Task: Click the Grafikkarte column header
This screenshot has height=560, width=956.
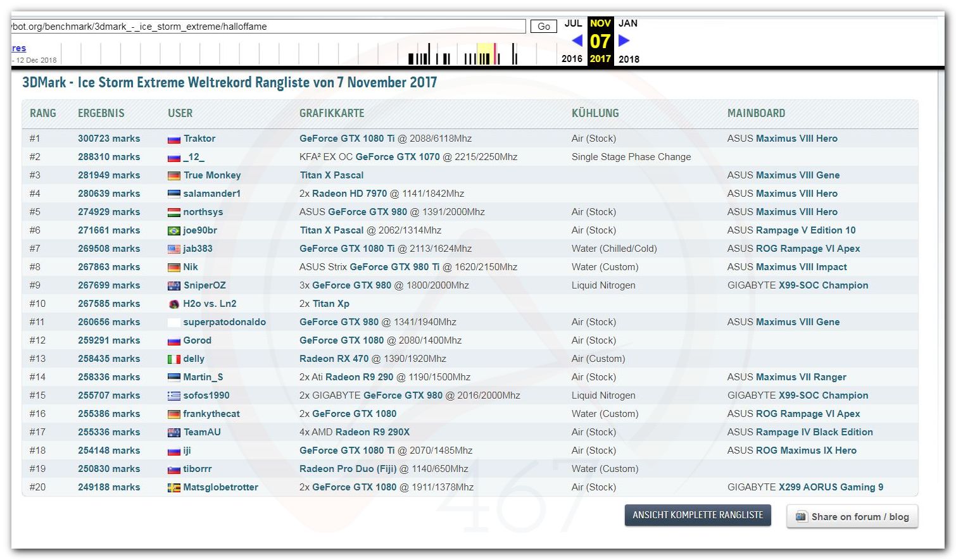Action: [332, 113]
